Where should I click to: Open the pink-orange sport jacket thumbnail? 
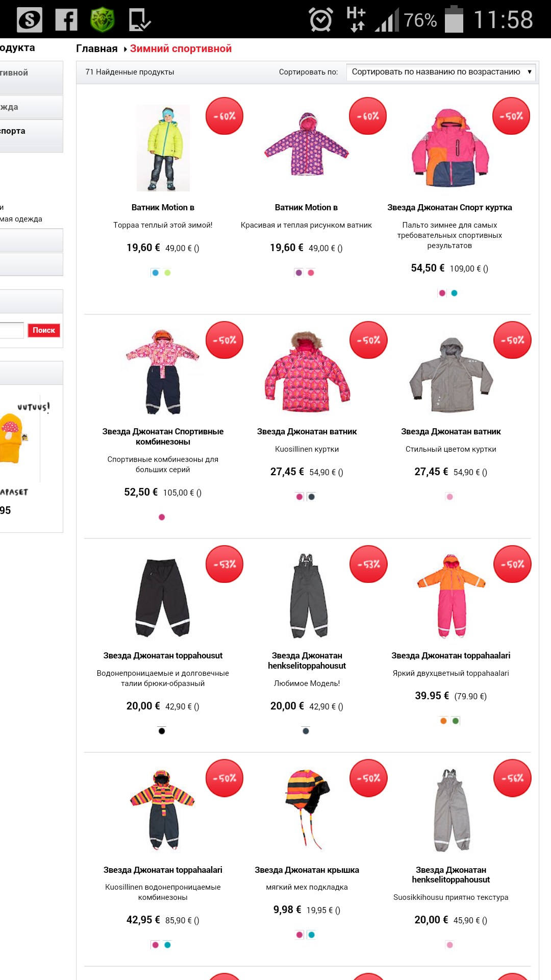pos(450,148)
